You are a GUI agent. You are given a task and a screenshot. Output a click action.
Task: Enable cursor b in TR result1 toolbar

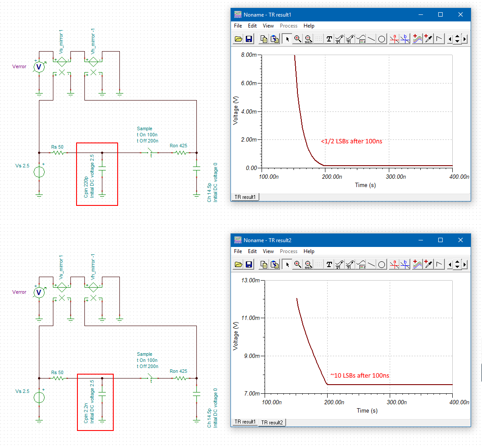point(405,39)
